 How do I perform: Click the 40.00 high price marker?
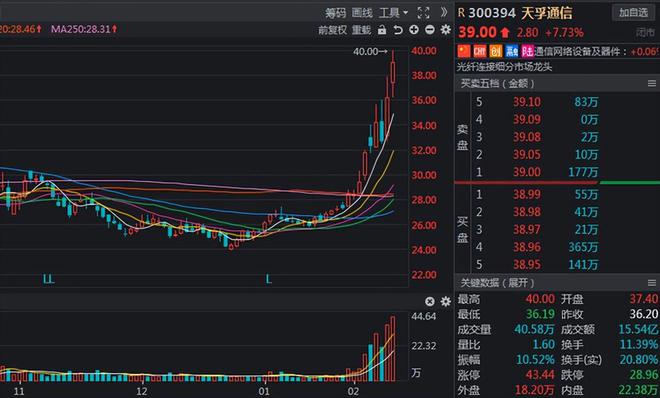370,52
